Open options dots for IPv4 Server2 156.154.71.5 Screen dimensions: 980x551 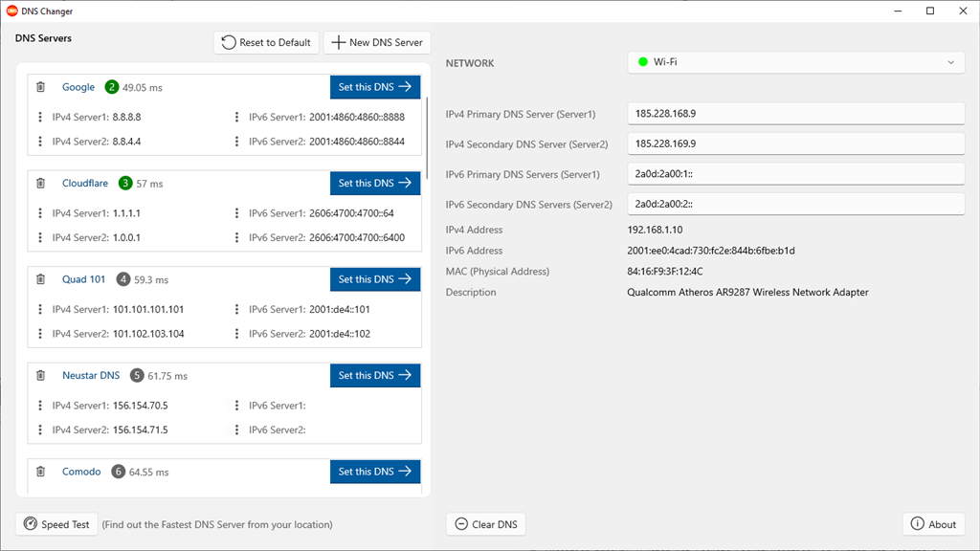point(40,430)
